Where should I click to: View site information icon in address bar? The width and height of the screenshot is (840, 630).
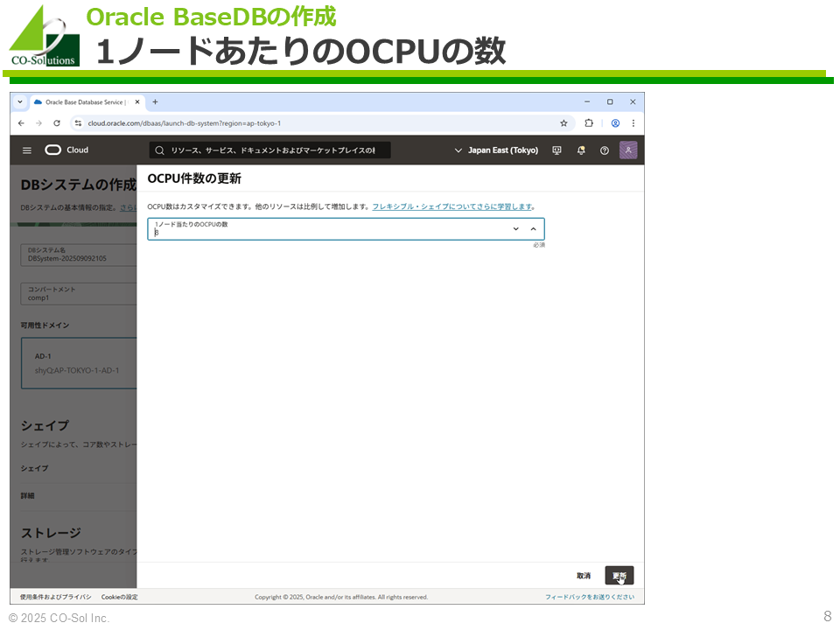tap(78, 123)
